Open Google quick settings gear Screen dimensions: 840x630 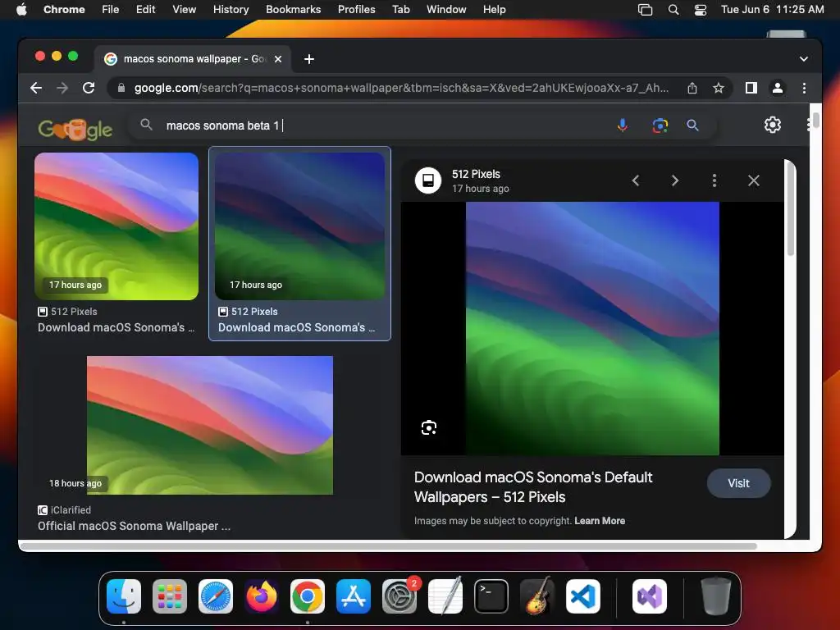tap(773, 125)
